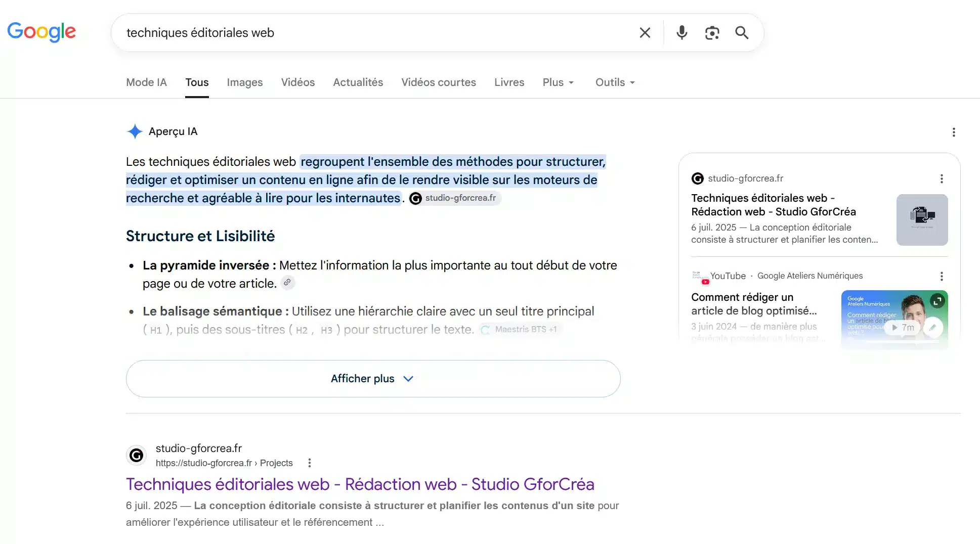Viewport: 980px width, 544px height.
Task: Click link icon after pyramide inversée bullet
Action: (x=287, y=283)
